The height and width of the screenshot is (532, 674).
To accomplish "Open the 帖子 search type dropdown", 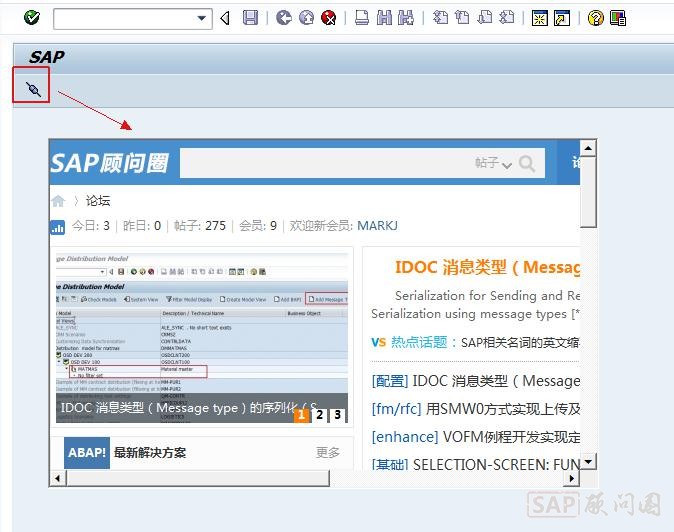I will [x=493, y=163].
